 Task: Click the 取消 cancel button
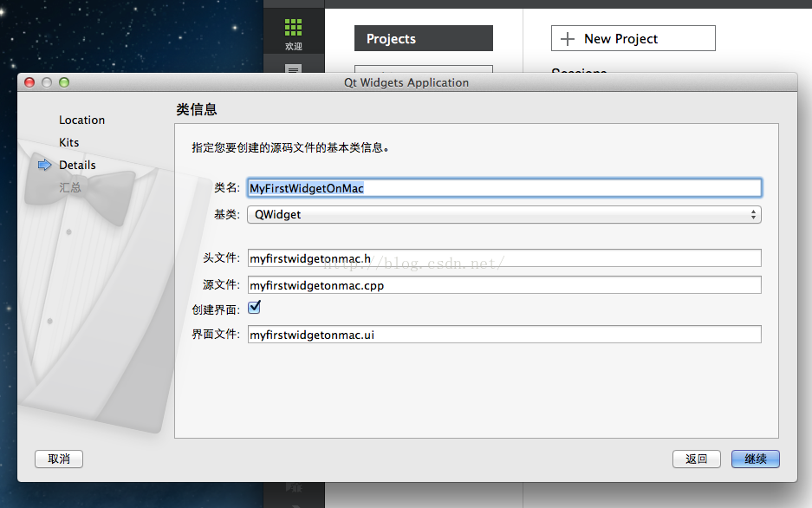pyautogui.click(x=59, y=459)
